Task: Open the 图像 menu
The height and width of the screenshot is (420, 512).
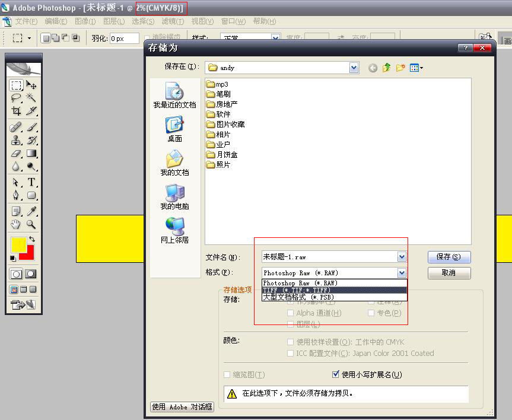Action: point(85,21)
